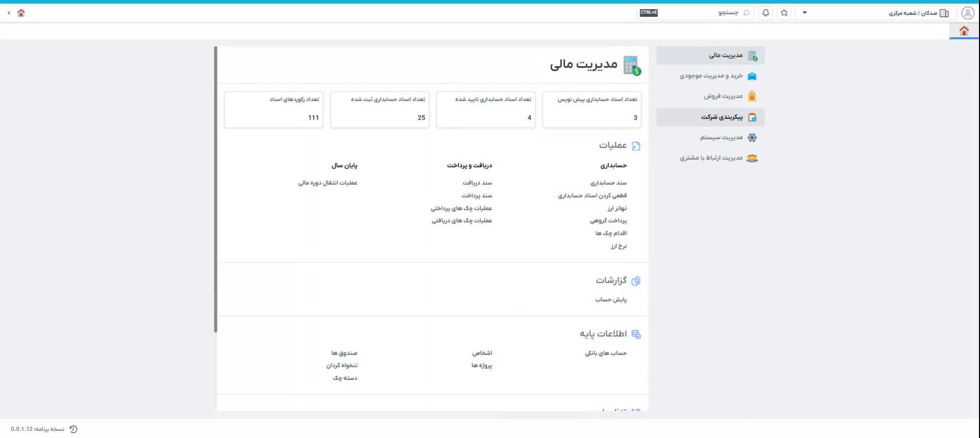Open the company branch dropdown arrow
980x438 pixels.
click(804, 13)
